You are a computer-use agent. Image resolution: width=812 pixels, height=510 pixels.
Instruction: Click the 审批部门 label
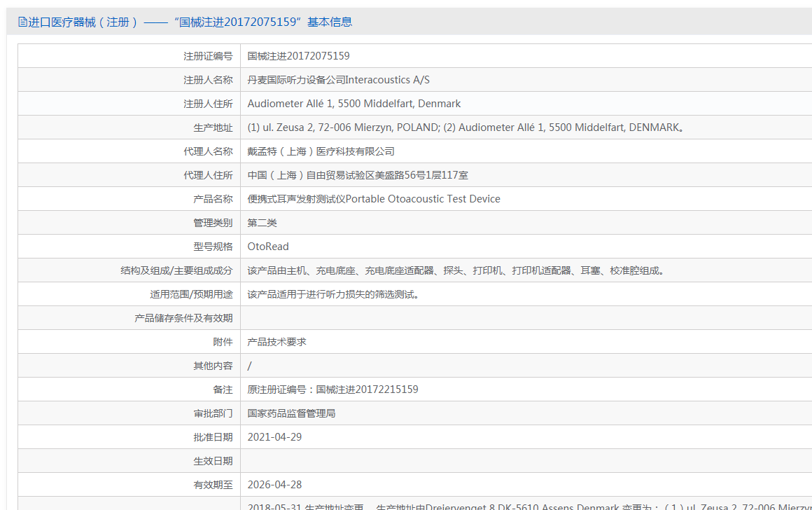click(x=213, y=413)
